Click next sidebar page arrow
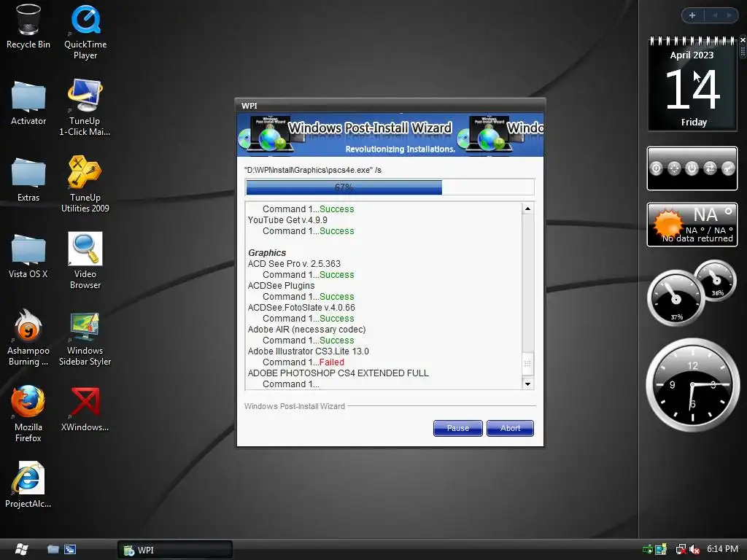 (x=729, y=15)
